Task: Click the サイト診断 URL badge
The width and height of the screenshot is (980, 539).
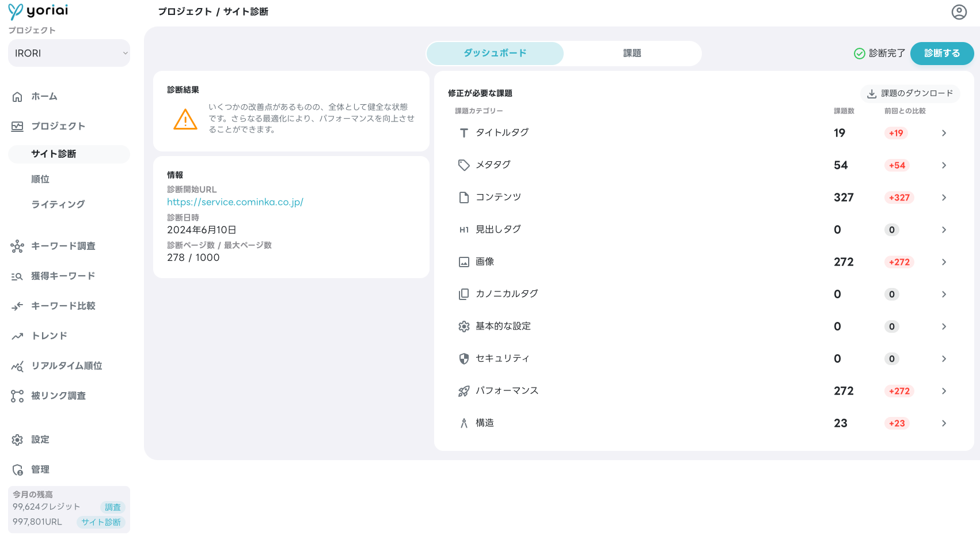Action: click(x=101, y=522)
